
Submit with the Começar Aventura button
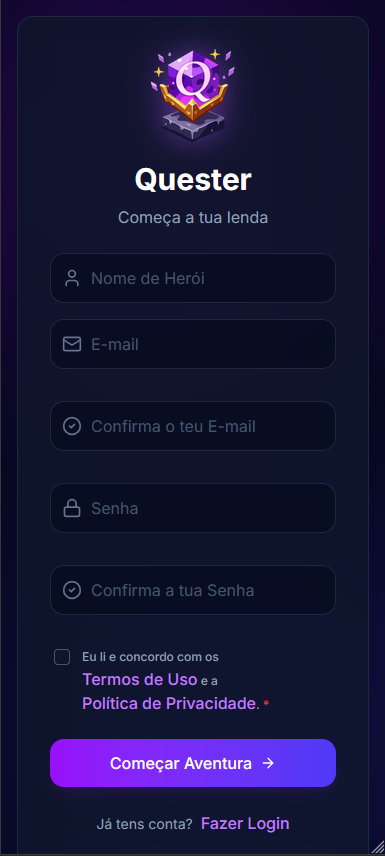pos(193,763)
